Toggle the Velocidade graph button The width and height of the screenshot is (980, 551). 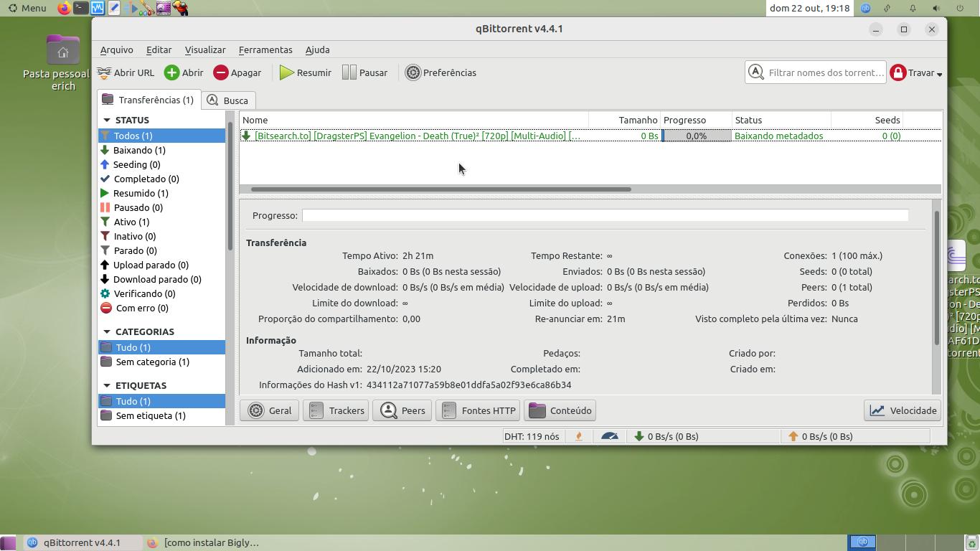pyautogui.click(x=903, y=410)
